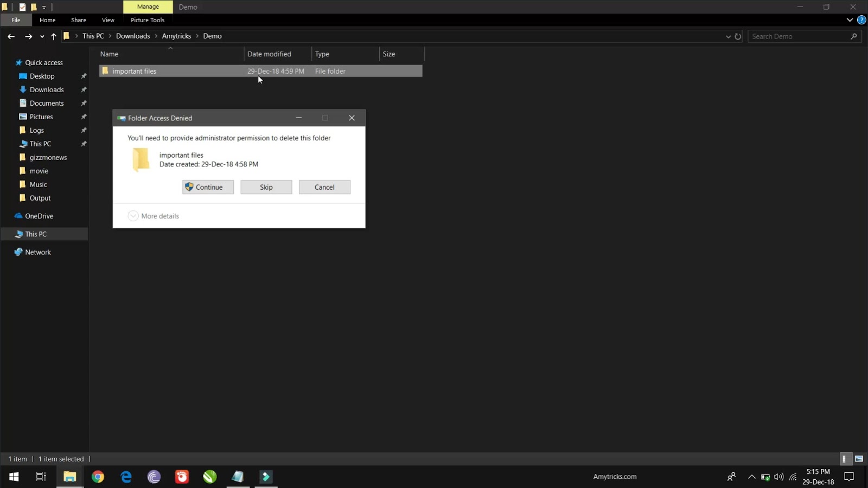
Task: Switch to large thumbnails view icon
Action: (859, 459)
